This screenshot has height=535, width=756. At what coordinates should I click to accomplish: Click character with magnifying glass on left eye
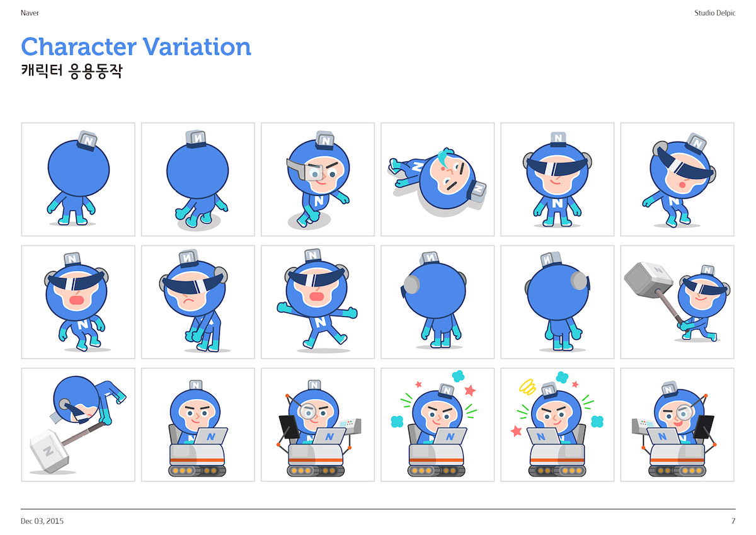[x=318, y=425]
